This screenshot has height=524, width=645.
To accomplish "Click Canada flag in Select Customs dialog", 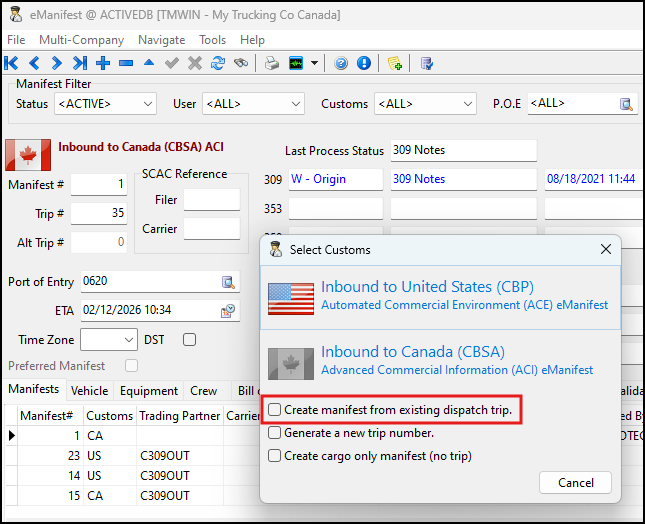I will coord(291,364).
